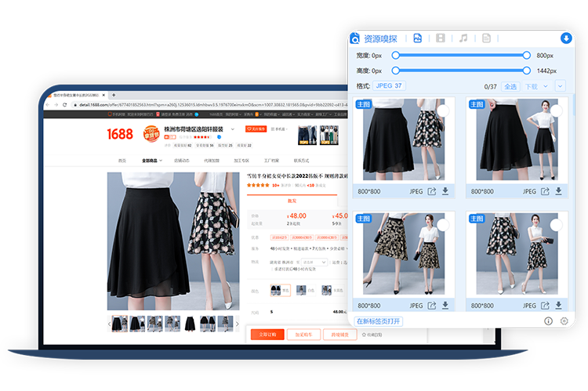Click the orange 立即订购 order button
This screenshot has height=391, width=588.
(x=267, y=335)
